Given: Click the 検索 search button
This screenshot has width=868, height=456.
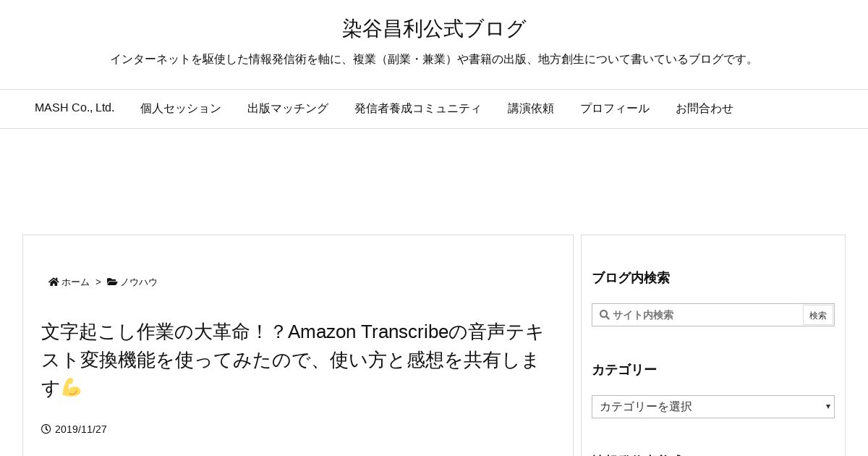Looking at the screenshot, I should tap(818, 315).
